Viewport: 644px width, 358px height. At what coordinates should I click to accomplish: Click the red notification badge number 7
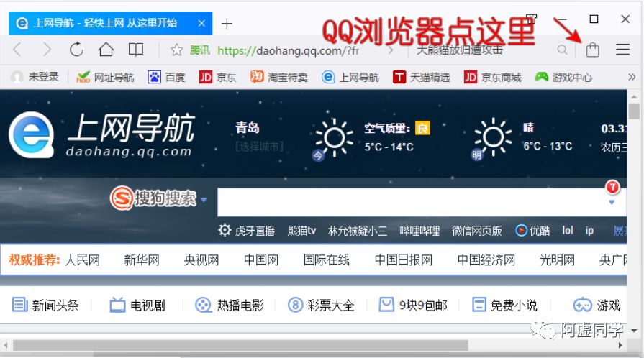tap(612, 187)
